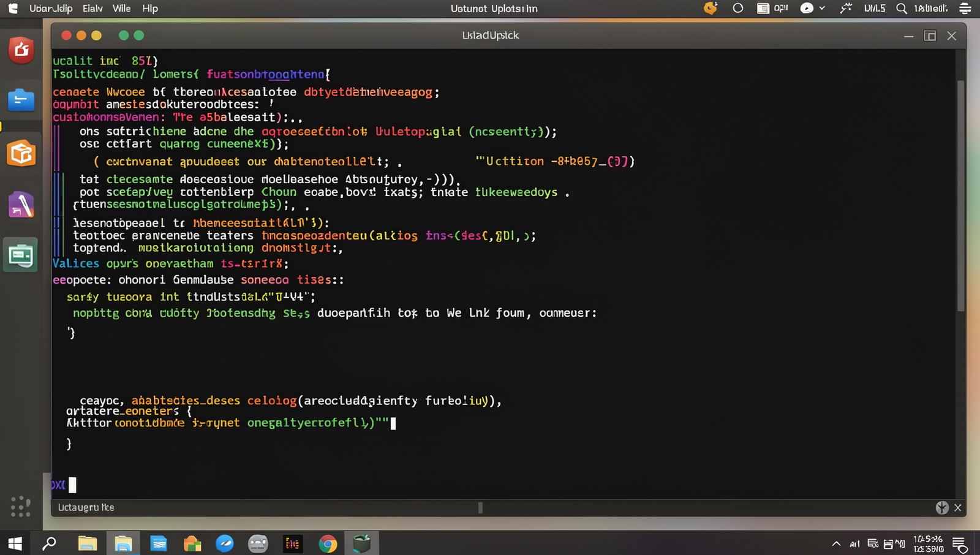Image resolution: width=980 pixels, height=555 pixels.
Task: Click the status bar center divider handle
Action: 480,507
